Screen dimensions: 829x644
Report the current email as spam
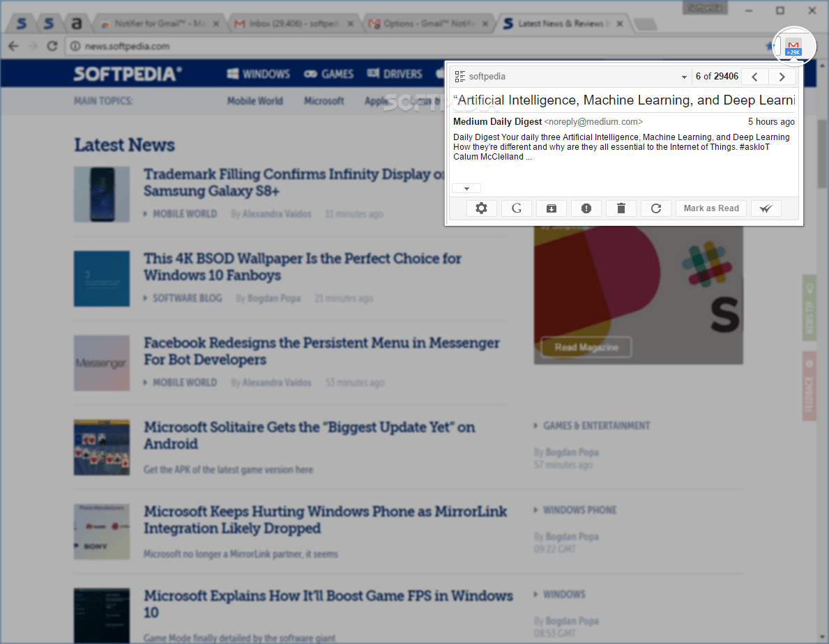click(x=586, y=208)
